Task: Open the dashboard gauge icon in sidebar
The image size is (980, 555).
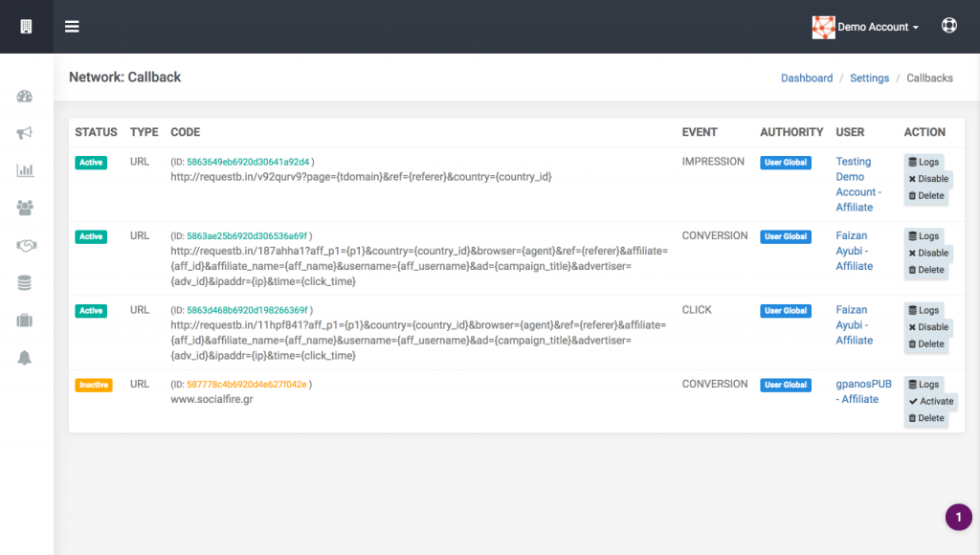Action: (x=25, y=96)
